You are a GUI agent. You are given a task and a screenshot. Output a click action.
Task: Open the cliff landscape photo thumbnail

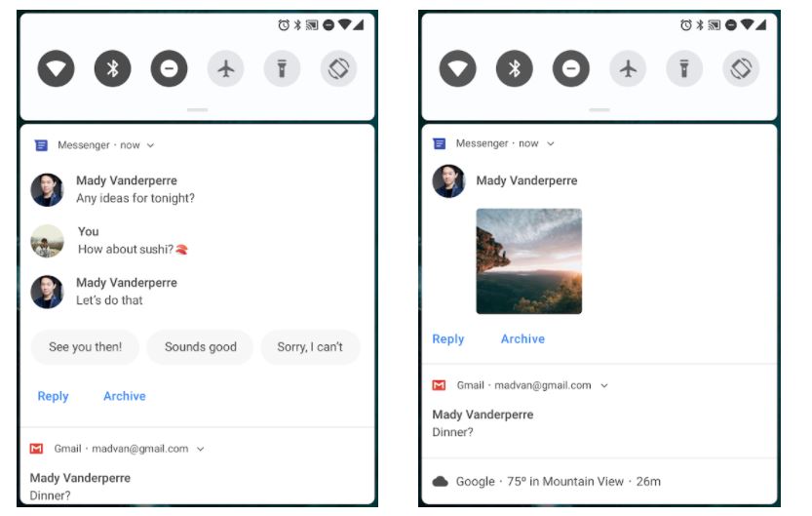(528, 261)
